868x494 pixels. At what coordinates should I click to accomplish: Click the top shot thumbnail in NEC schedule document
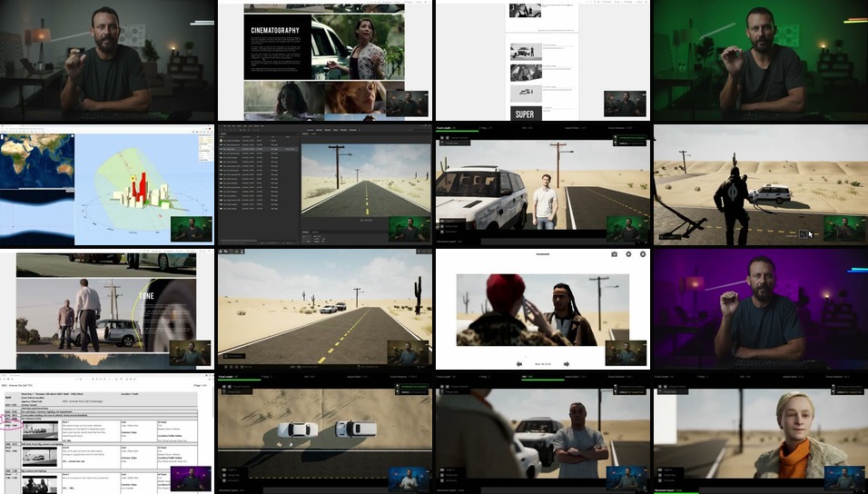40,430
